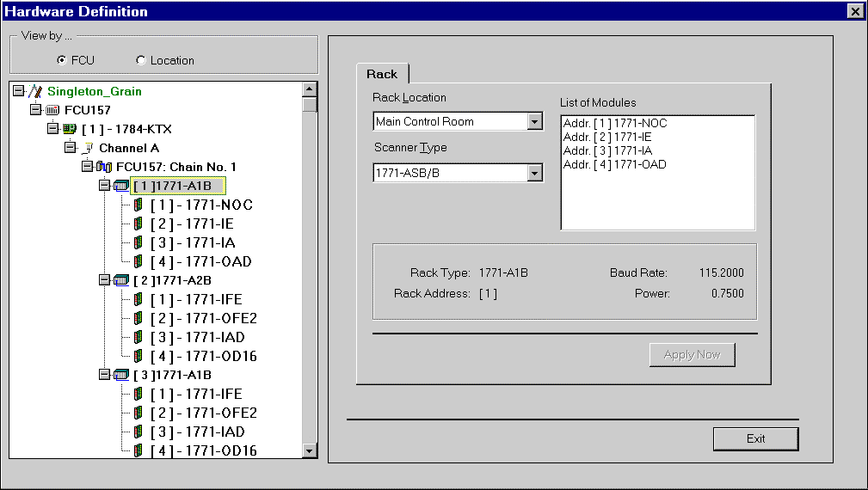Screen dimensions: 868x490
Task: Select the Location view radio button
Action: click(141, 60)
